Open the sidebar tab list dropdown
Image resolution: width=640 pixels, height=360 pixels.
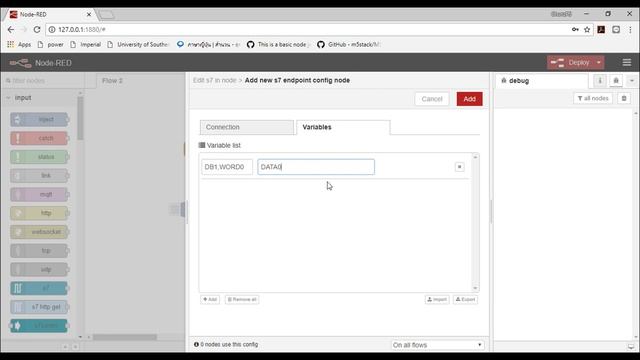[x=631, y=81]
